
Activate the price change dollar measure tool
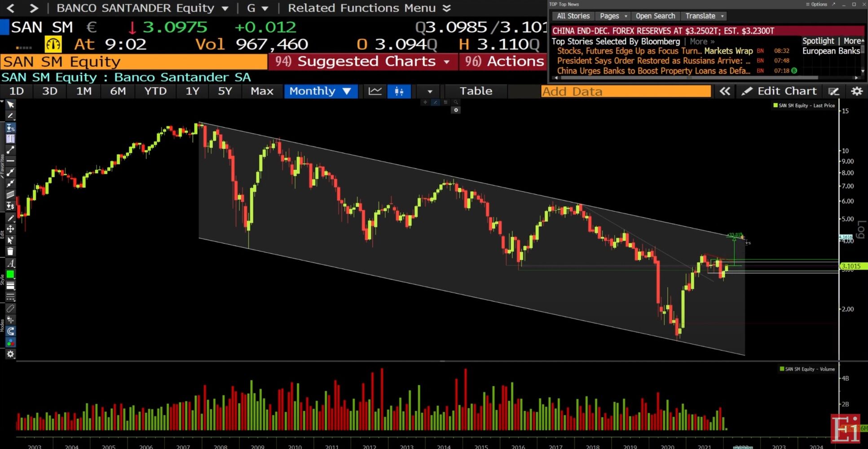coord(10,206)
